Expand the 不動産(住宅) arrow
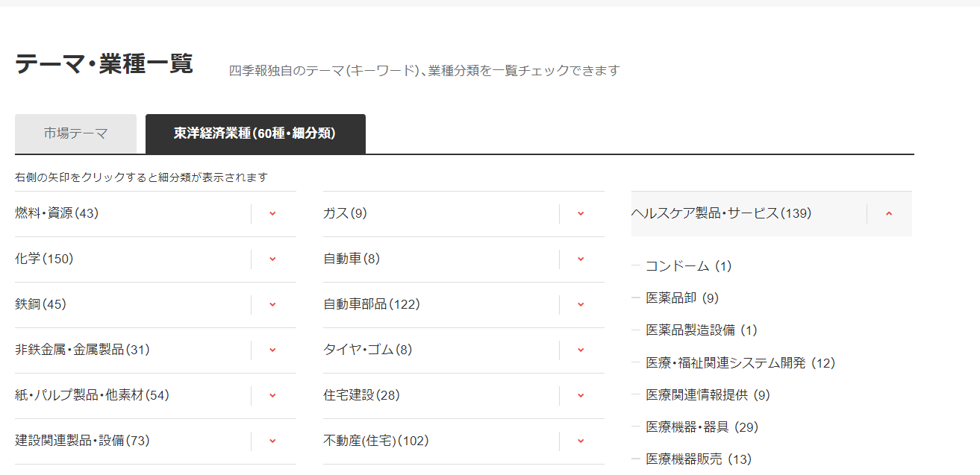This screenshot has width=980, height=475. click(581, 441)
